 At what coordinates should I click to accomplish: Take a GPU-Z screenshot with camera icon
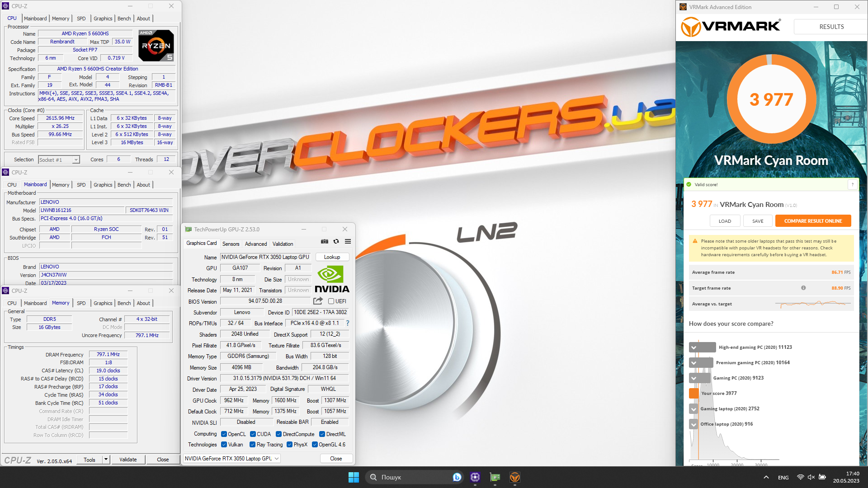tap(325, 241)
